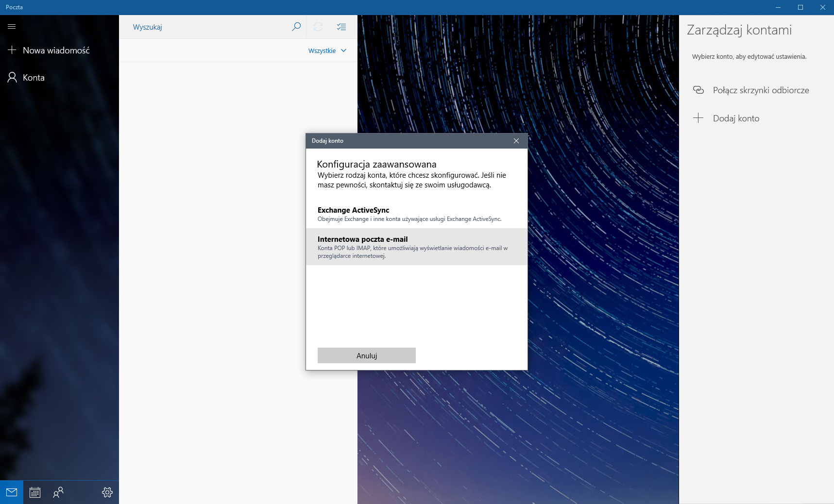Choose Exchange ActiveSync account type
The image size is (834, 504).
(x=417, y=214)
